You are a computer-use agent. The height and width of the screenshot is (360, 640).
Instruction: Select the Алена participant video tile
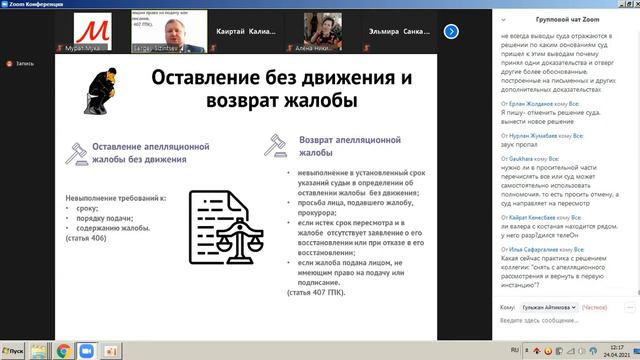pos(323,32)
